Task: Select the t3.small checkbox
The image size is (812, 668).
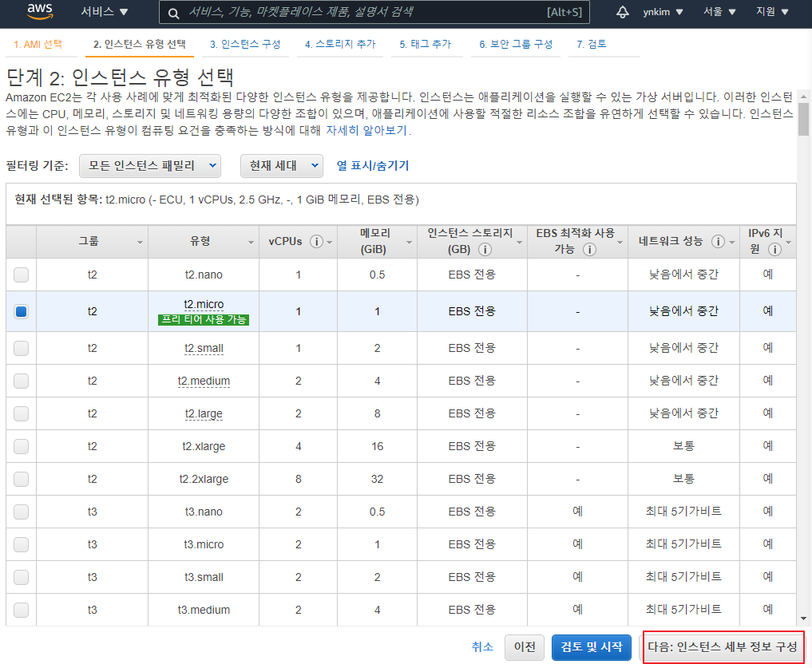Action: click(x=22, y=577)
